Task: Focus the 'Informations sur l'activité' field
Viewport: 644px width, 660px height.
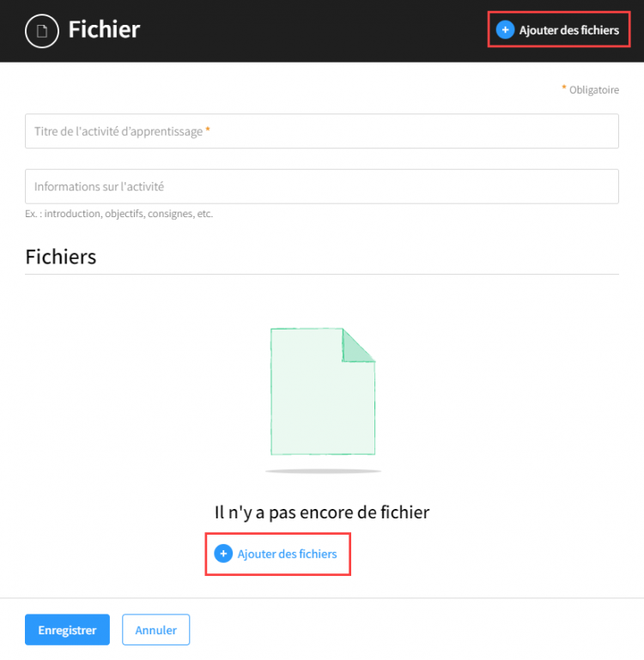Action: 322,186
